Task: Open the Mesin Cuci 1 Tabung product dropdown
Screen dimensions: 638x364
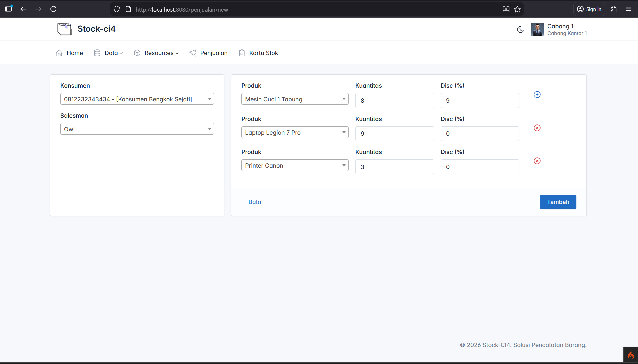Action: point(295,99)
